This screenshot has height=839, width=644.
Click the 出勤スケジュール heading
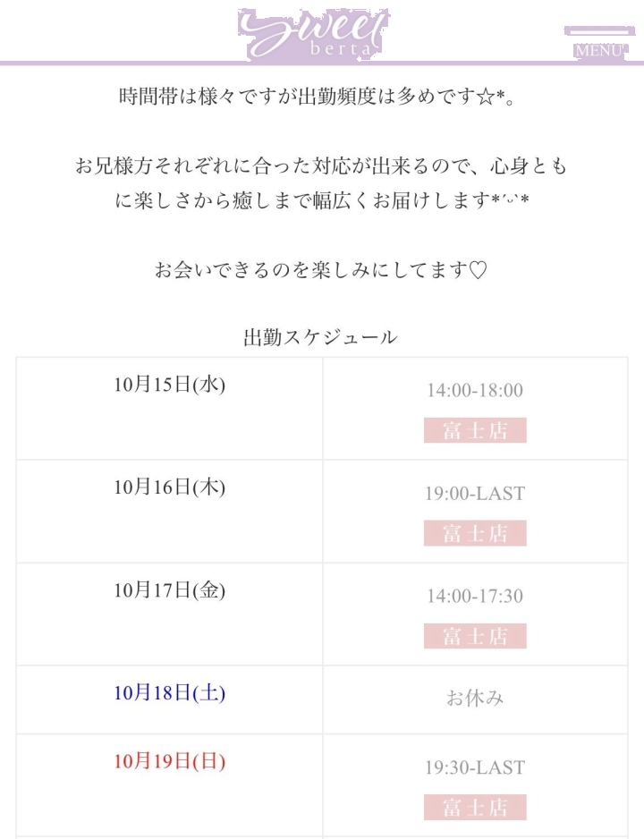click(x=320, y=337)
